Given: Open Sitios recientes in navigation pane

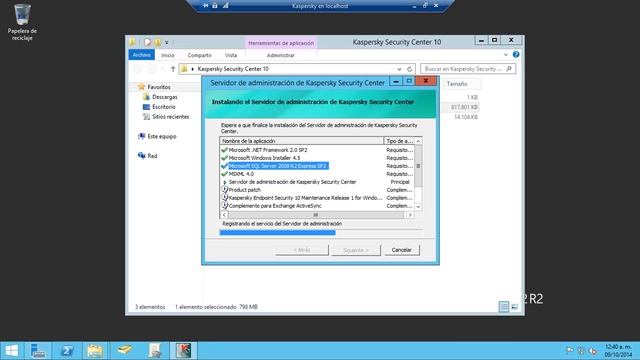Looking at the screenshot, I should pos(171,117).
